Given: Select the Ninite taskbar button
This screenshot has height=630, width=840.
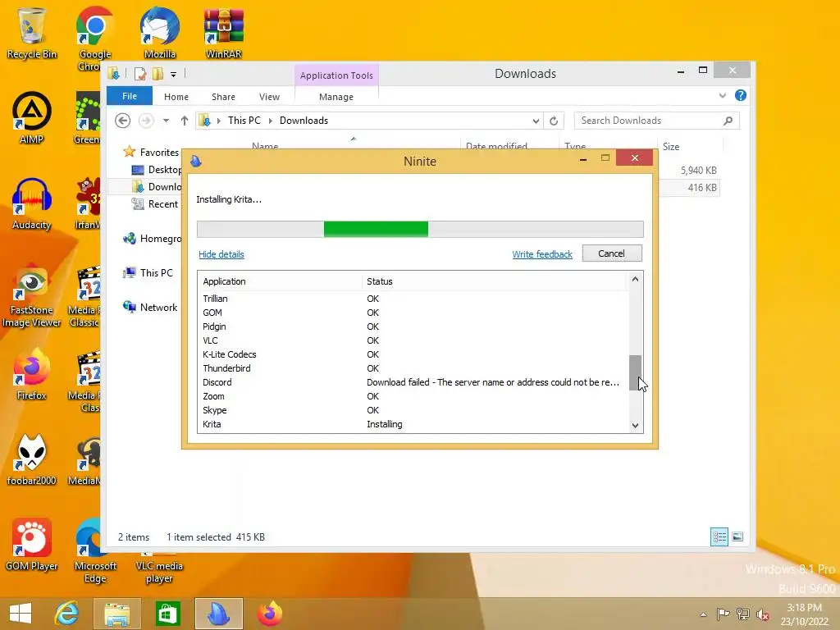Looking at the screenshot, I should (218, 614).
